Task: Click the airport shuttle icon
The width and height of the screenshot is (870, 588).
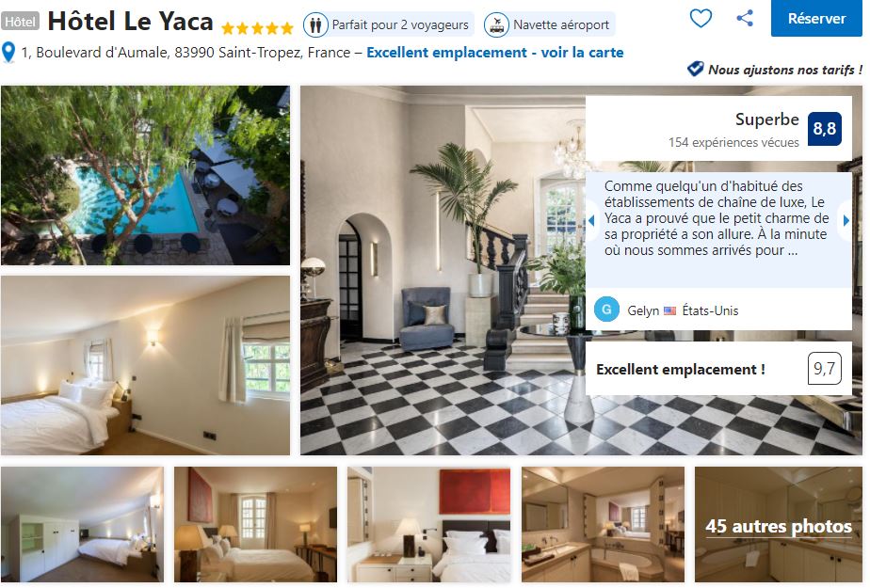Action: (x=496, y=25)
